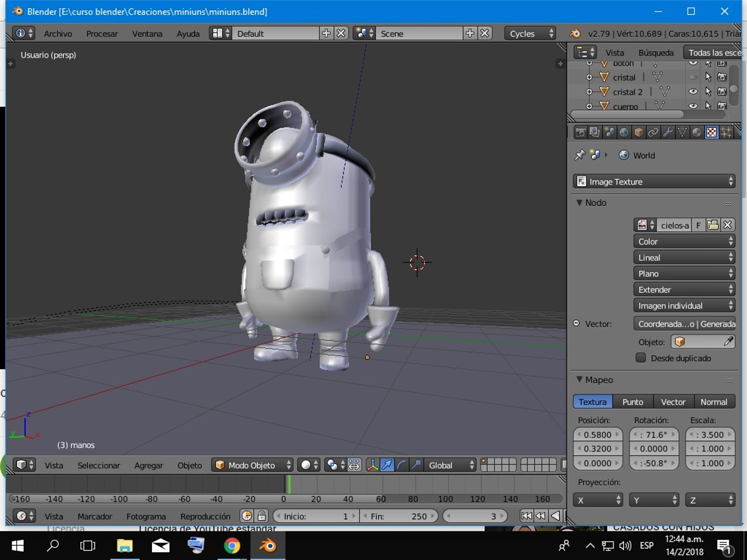Select the Punto mapping tab
This screenshot has width=747, height=560.
pyautogui.click(x=632, y=402)
